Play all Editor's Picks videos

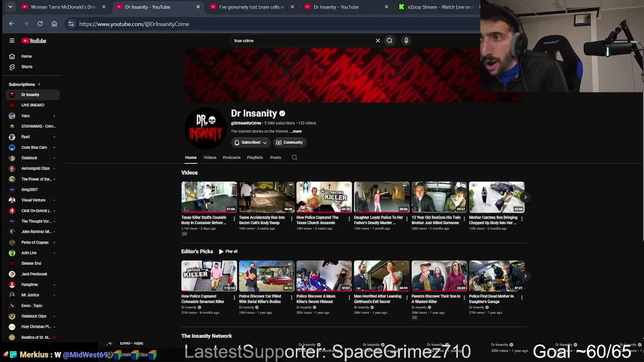click(228, 251)
